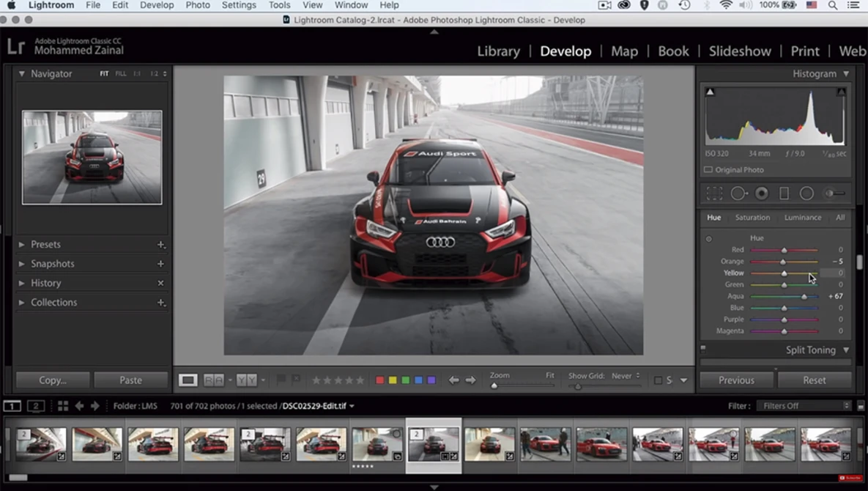Select next photo arrow in toolbar

(x=470, y=380)
